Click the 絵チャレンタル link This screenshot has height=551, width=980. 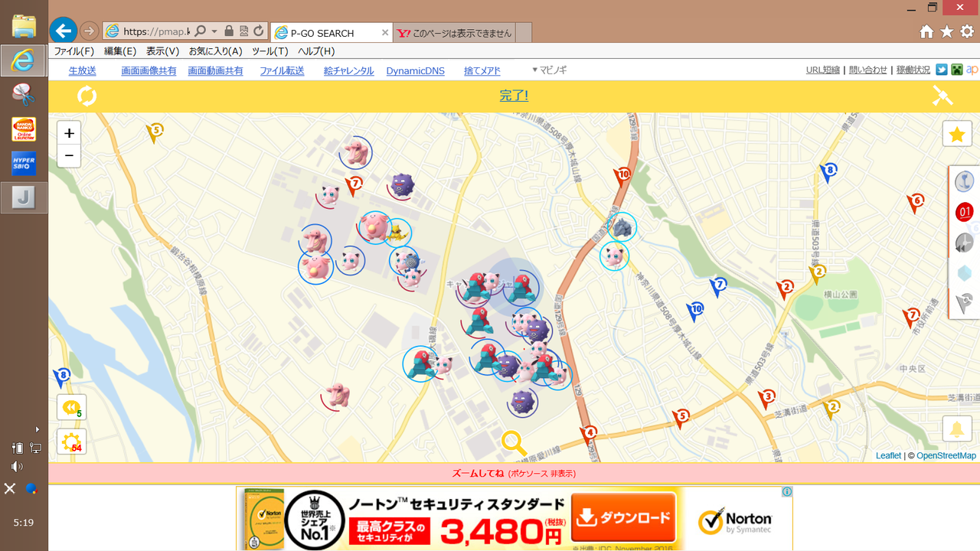[348, 70]
